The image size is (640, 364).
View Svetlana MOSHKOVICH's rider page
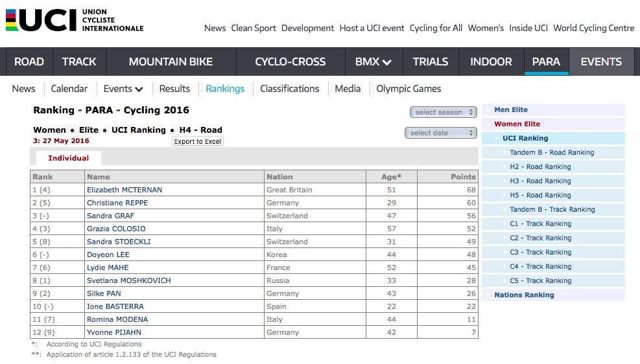(x=129, y=280)
